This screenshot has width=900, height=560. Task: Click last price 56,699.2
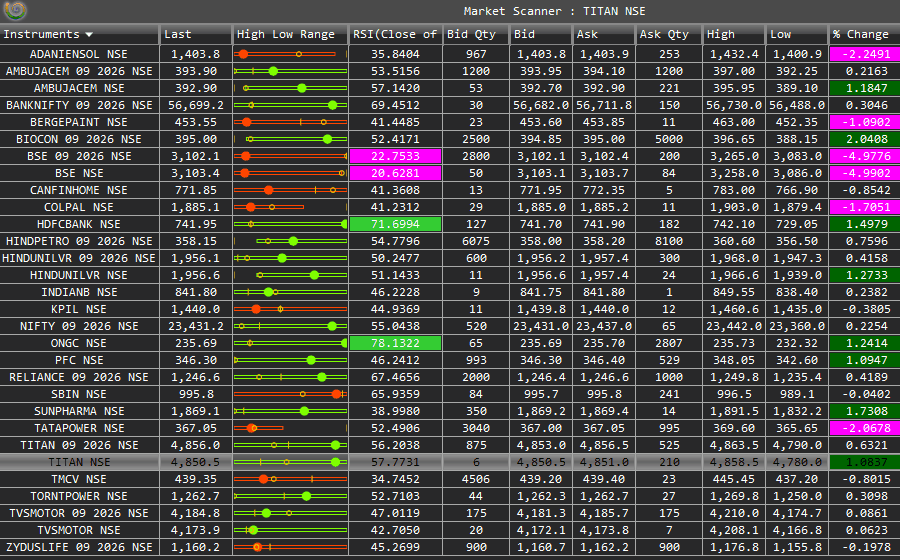(196, 105)
